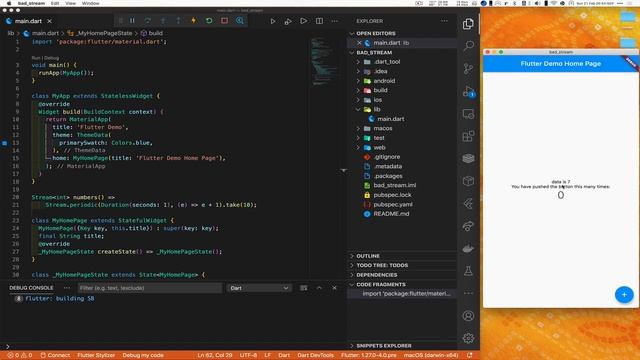Maximize the debug console panel chevron
This screenshot has height=360, width=640.
(319, 288)
